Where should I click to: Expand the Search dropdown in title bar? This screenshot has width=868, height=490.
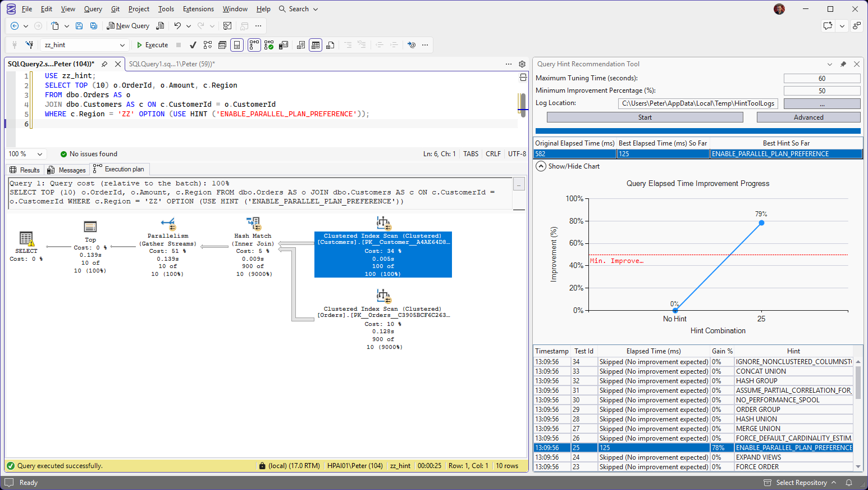pos(316,9)
